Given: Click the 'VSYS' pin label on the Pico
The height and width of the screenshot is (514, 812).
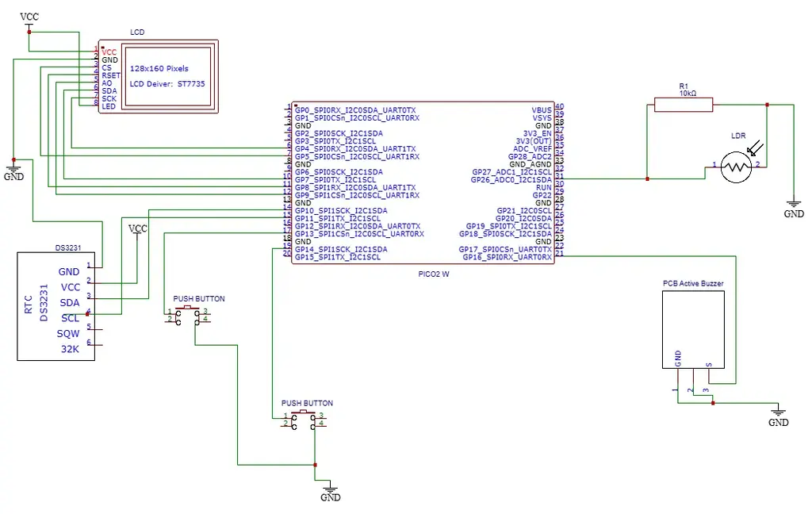Looking at the screenshot, I should point(542,118).
